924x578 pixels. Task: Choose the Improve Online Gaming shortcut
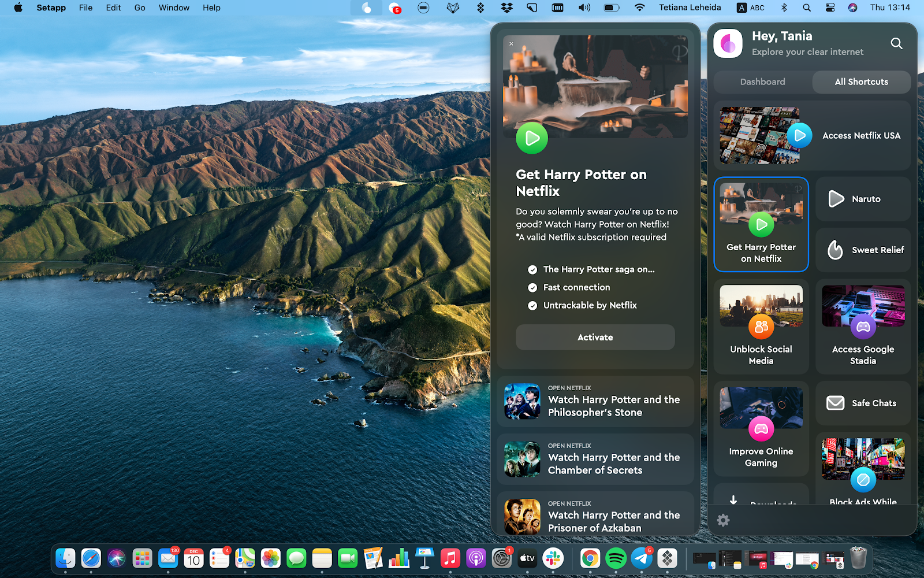tap(761, 429)
